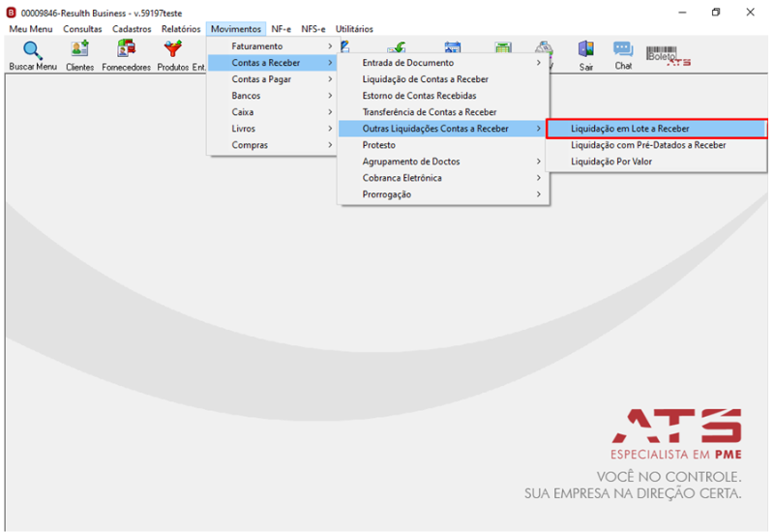Open the Clientes toolbar icon

79,49
